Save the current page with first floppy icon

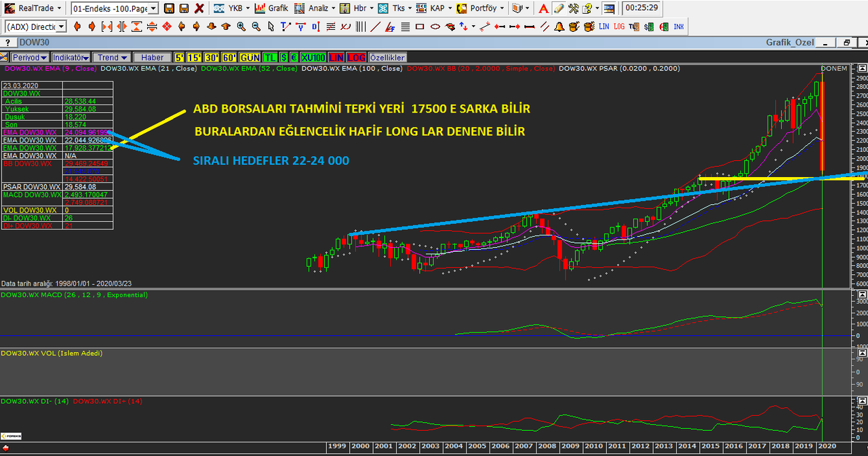point(169,8)
